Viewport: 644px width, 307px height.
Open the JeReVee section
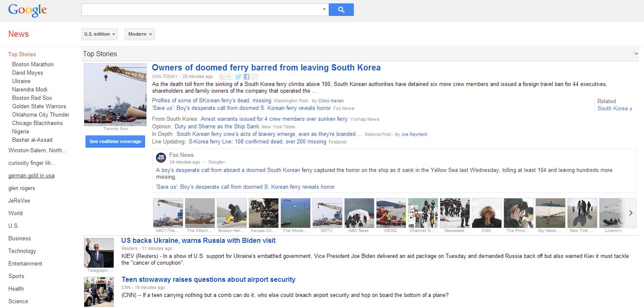pyautogui.click(x=19, y=200)
